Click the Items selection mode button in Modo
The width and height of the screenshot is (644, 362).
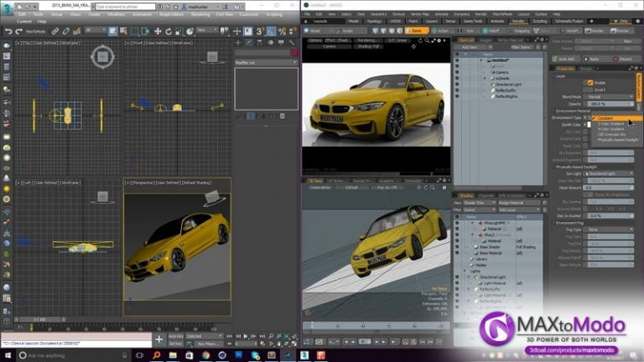[x=416, y=30]
